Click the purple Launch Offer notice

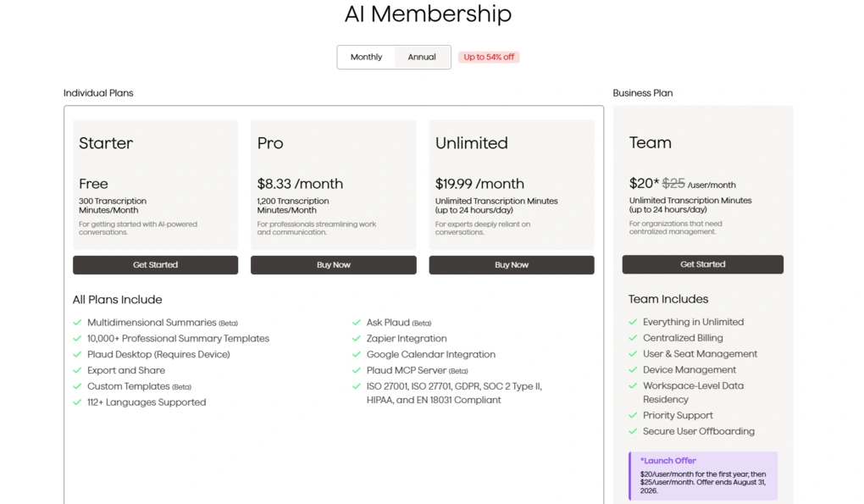(x=703, y=476)
